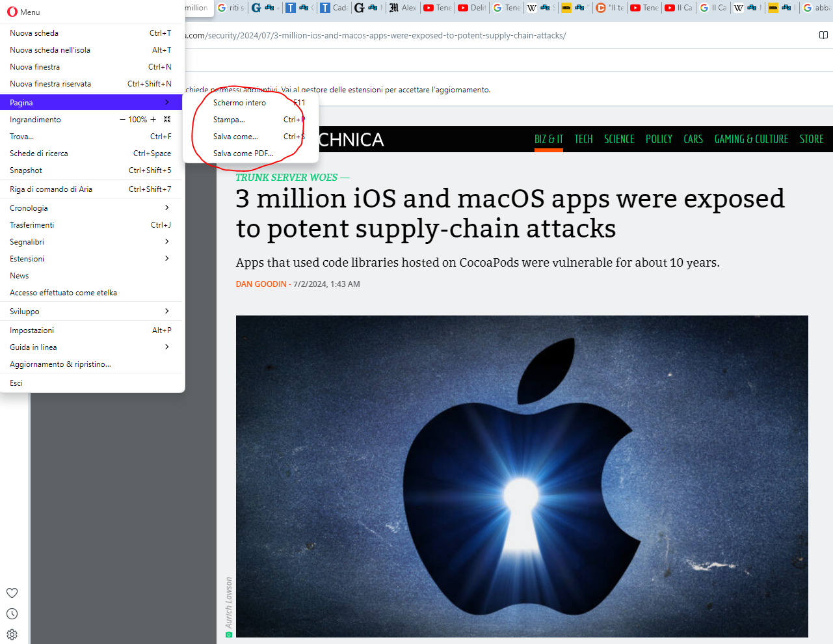Select Salva come PDF... option
Image resolution: width=833 pixels, height=644 pixels.
click(251, 154)
